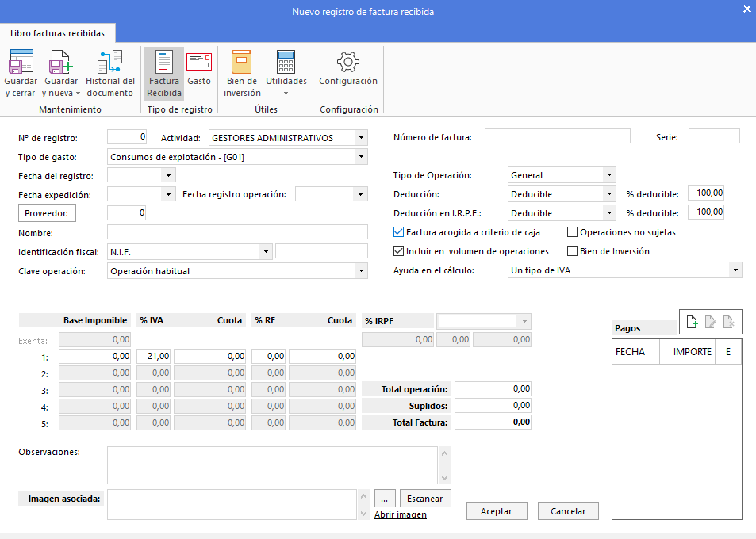Expand % IRPF dropdown
The image size is (756, 539).
(524, 321)
